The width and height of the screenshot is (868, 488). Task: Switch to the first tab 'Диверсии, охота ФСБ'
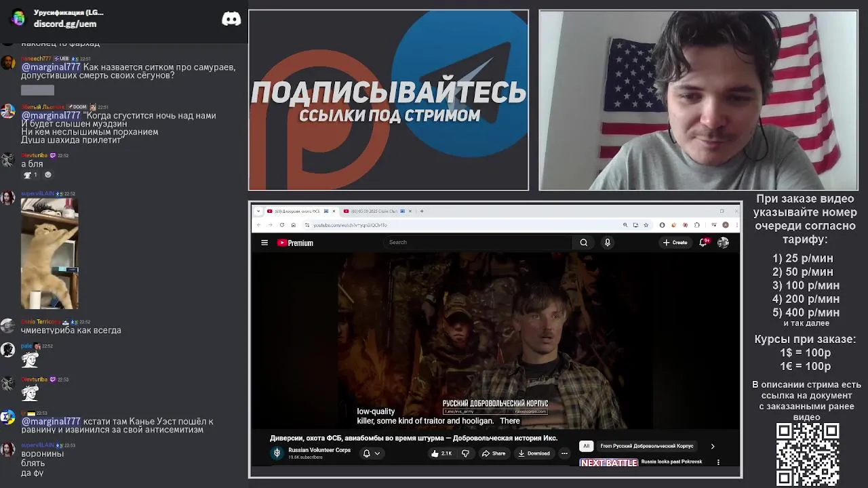click(x=301, y=211)
